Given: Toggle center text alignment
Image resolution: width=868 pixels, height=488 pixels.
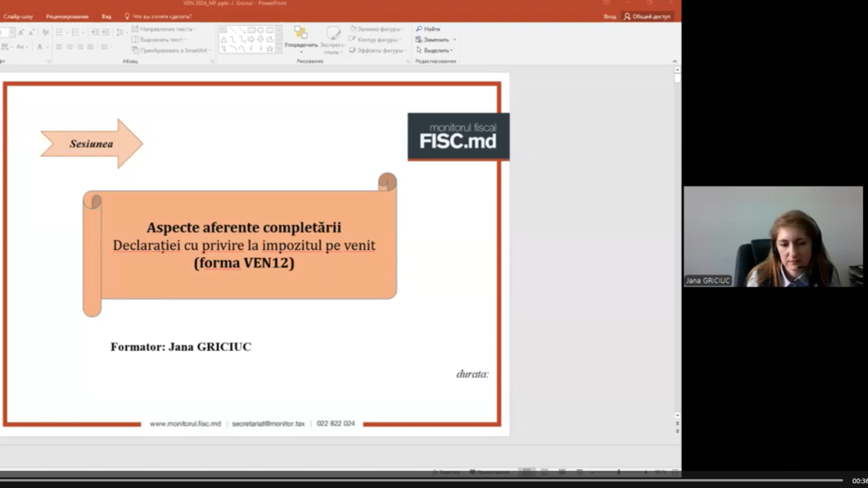Looking at the screenshot, I should pos(70,47).
